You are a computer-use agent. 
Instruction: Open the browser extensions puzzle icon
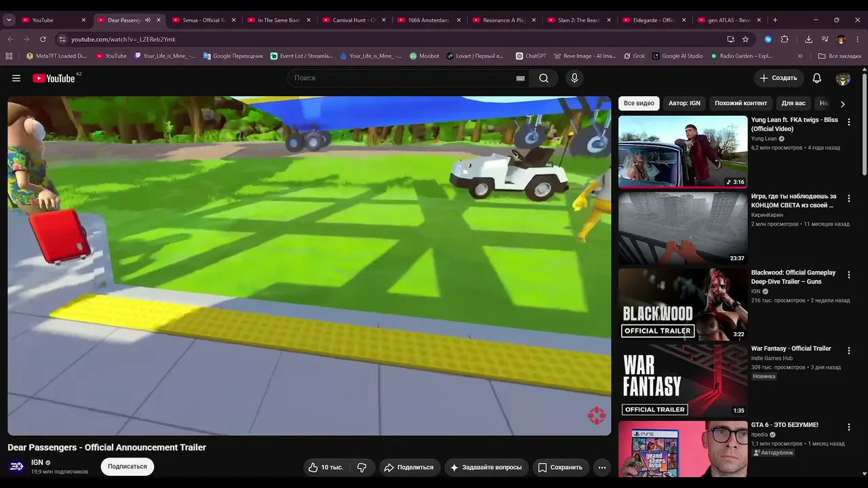tap(785, 39)
